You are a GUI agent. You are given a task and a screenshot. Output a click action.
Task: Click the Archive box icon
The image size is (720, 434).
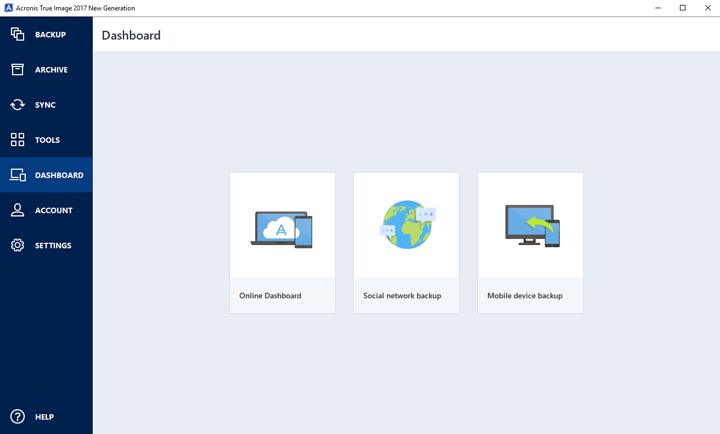17,69
